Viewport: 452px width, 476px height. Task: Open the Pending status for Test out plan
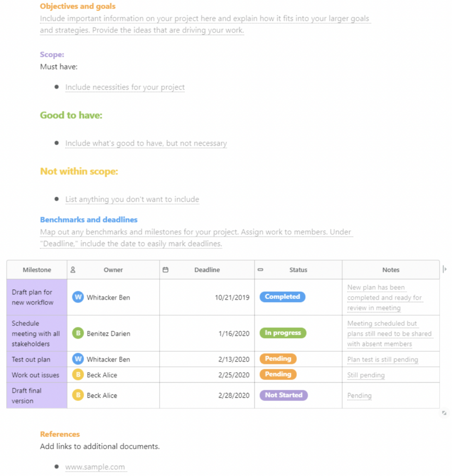pos(278,359)
